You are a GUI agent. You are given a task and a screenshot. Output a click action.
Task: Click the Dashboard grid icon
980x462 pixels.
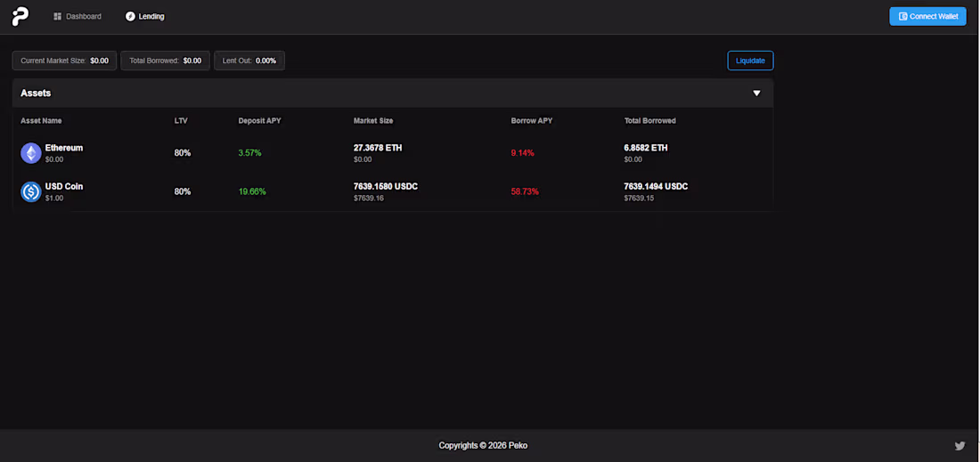coord(58,16)
